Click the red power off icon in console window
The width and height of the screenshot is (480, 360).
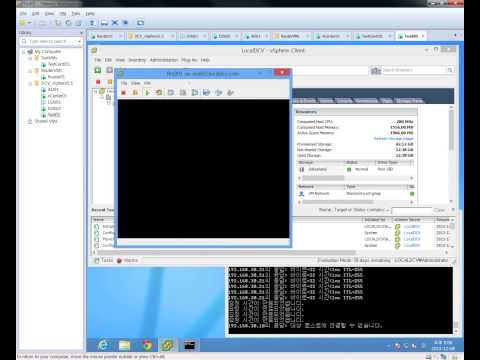[124, 93]
